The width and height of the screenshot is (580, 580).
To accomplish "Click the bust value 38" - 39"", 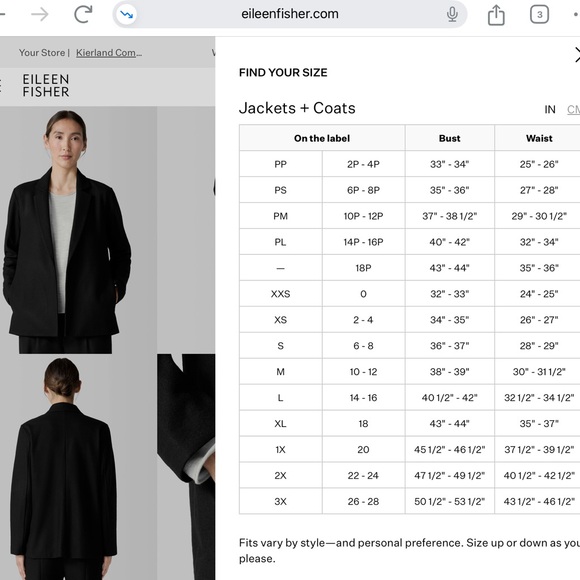I will click(x=449, y=372).
